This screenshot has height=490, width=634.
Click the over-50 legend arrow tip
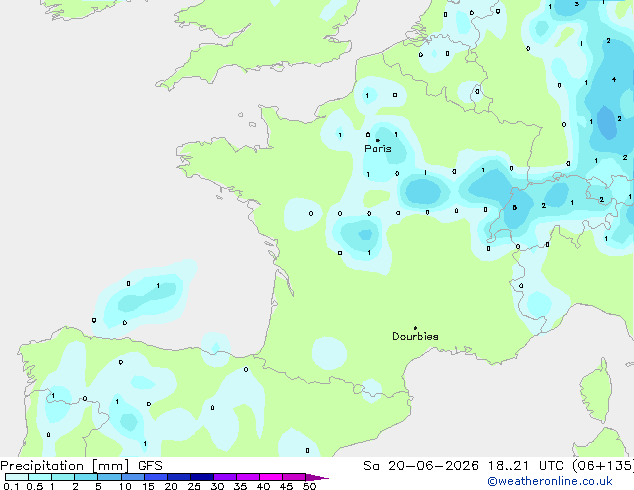[x=317, y=477]
